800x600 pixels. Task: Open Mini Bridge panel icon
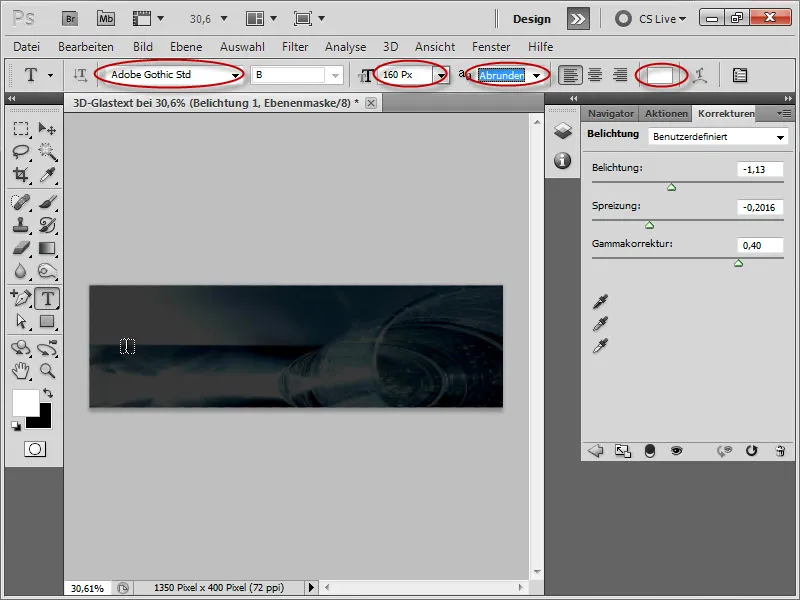(106, 19)
